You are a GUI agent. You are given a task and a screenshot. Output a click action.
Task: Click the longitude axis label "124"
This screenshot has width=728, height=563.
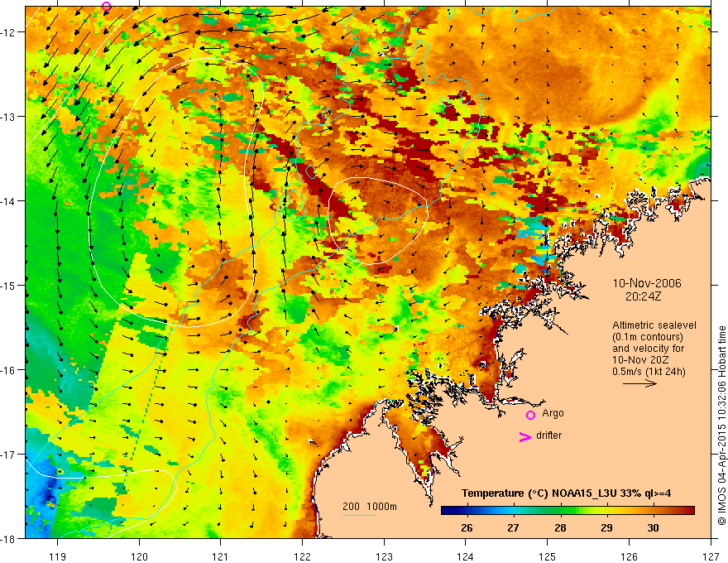click(466, 557)
